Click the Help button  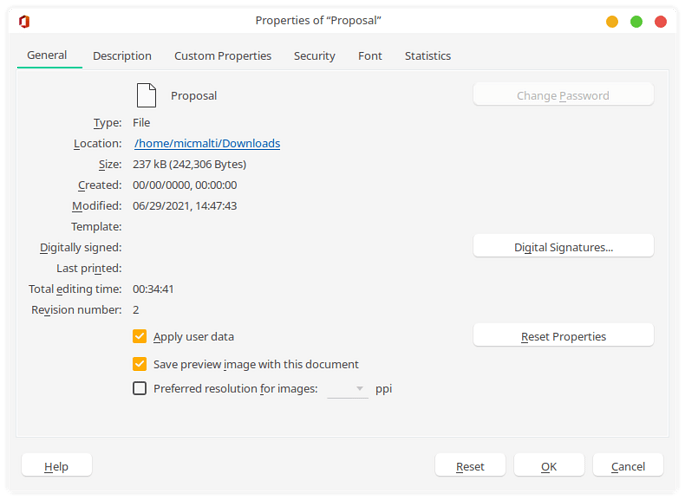[56, 466]
